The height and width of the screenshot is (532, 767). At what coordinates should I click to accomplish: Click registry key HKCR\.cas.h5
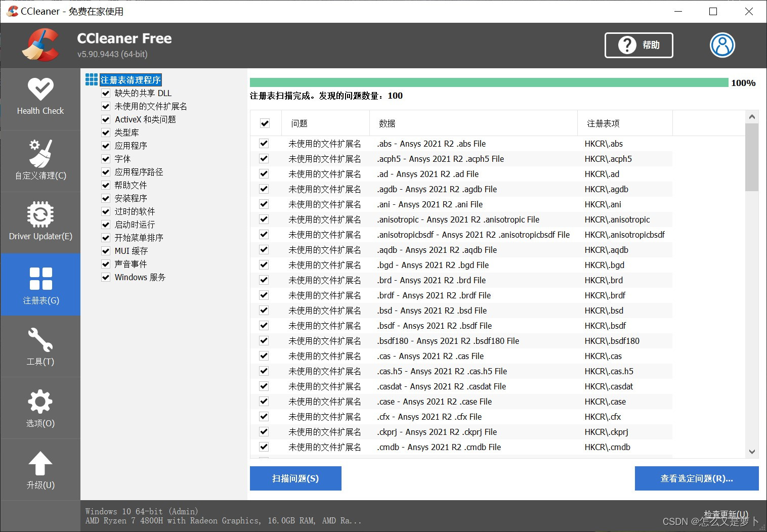(609, 371)
